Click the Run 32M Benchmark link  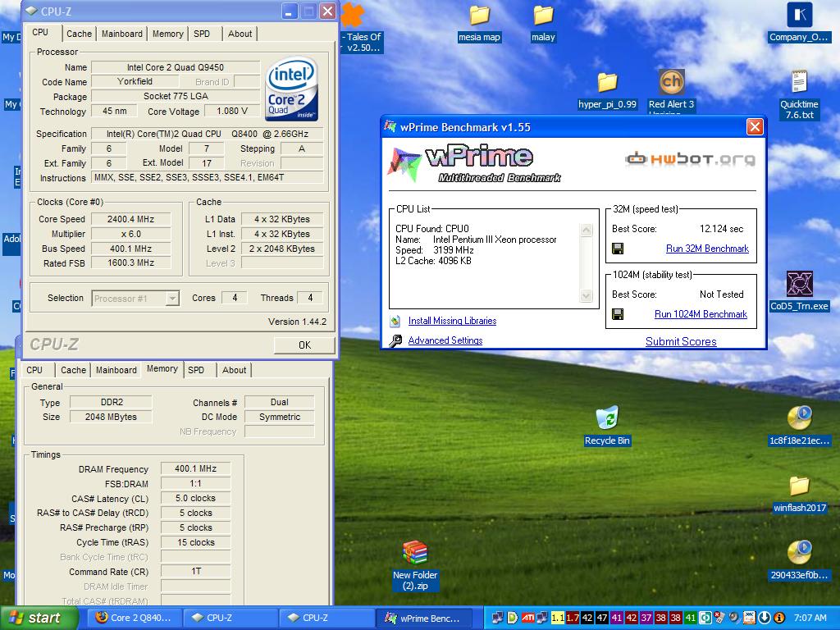707,249
